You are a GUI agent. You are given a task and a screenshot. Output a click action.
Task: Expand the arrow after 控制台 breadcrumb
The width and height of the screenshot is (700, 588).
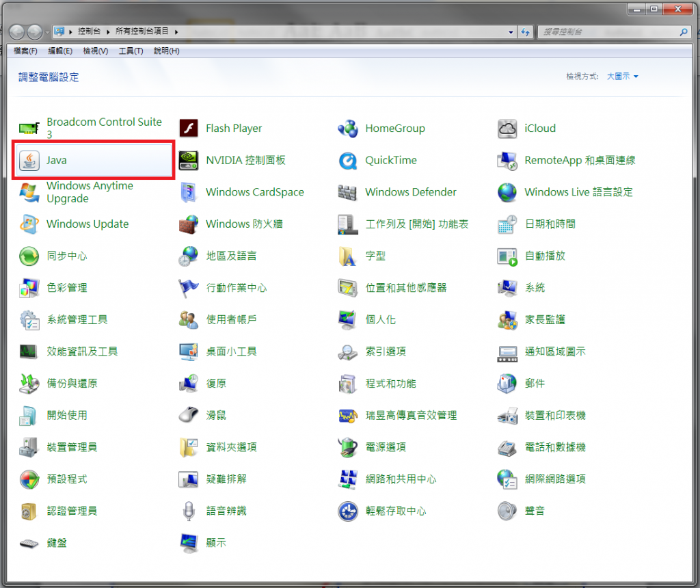click(108, 31)
